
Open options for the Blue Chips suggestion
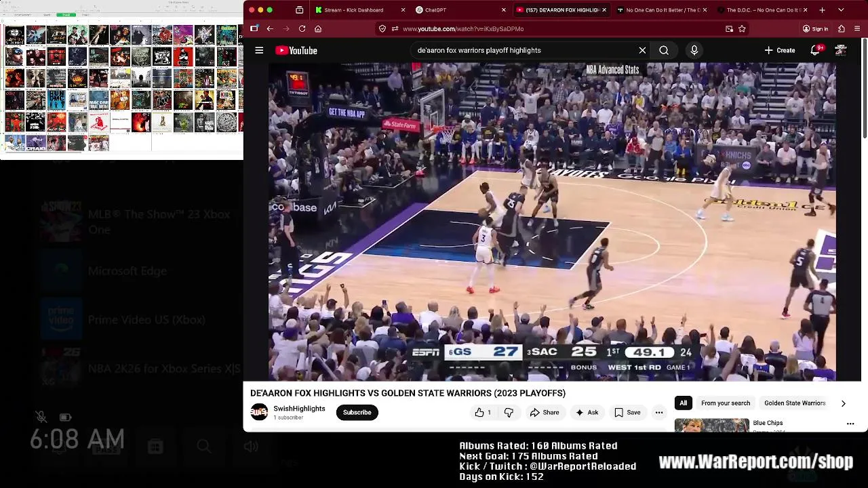(x=850, y=424)
